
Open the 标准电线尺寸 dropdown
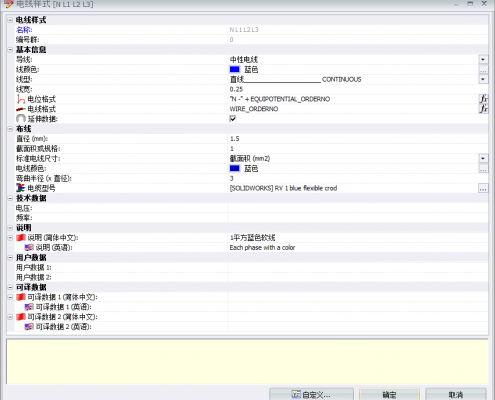483,158
